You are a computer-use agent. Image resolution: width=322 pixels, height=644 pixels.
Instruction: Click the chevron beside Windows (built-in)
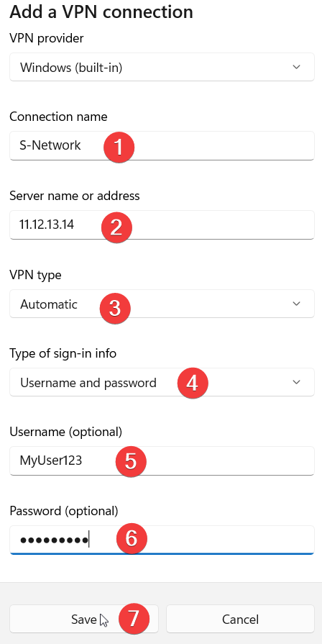coord(296,67)
